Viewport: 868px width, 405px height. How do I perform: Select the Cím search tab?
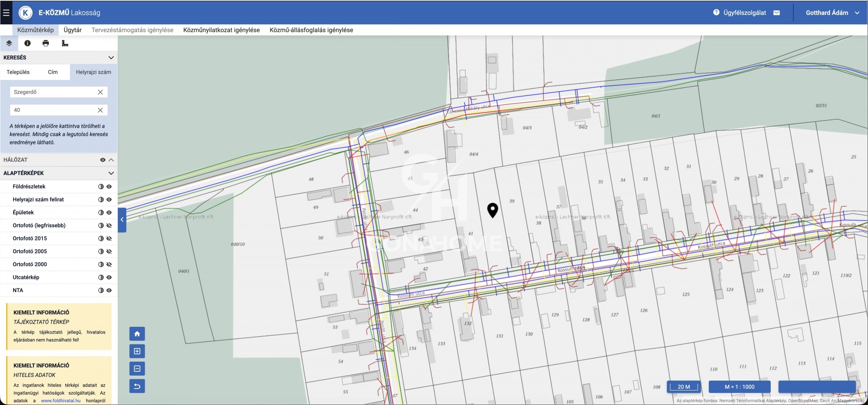pyautogui.click(x=53, y=72)
